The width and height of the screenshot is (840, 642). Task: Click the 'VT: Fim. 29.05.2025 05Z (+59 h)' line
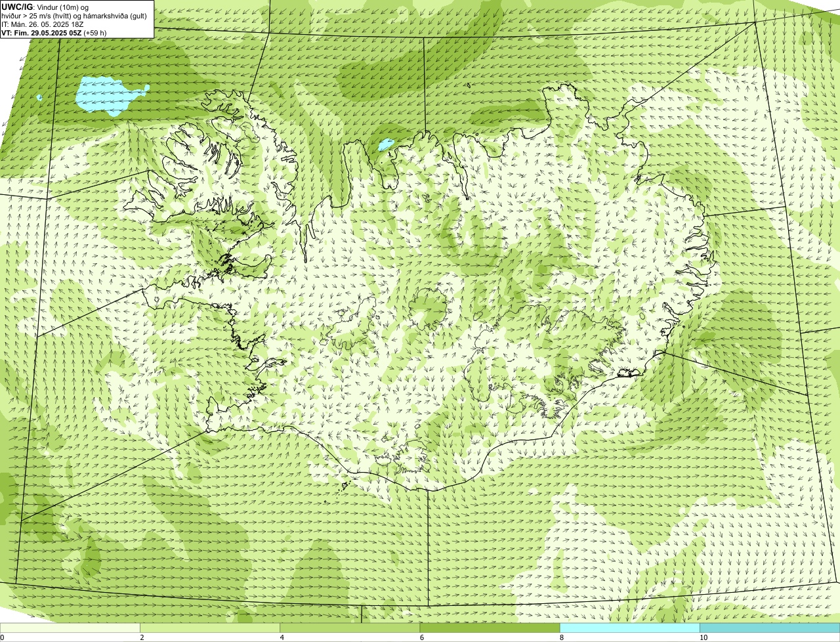click(x=54, y=33)
